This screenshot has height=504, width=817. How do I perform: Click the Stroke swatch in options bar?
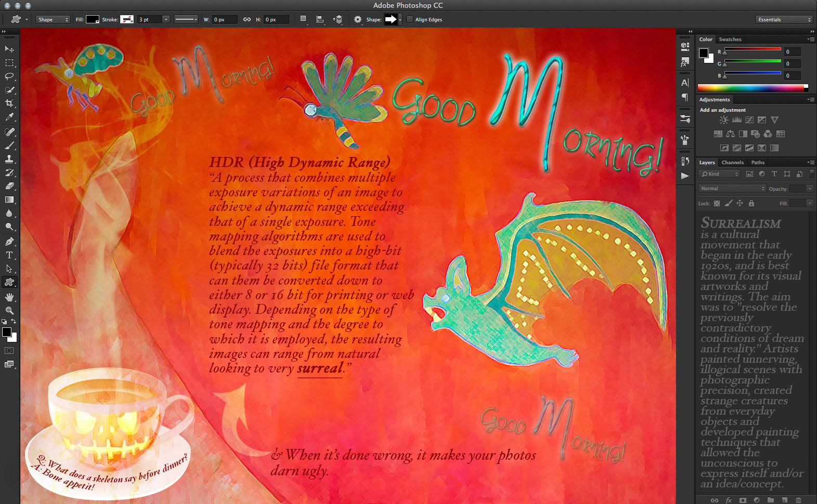pos(127,20)
